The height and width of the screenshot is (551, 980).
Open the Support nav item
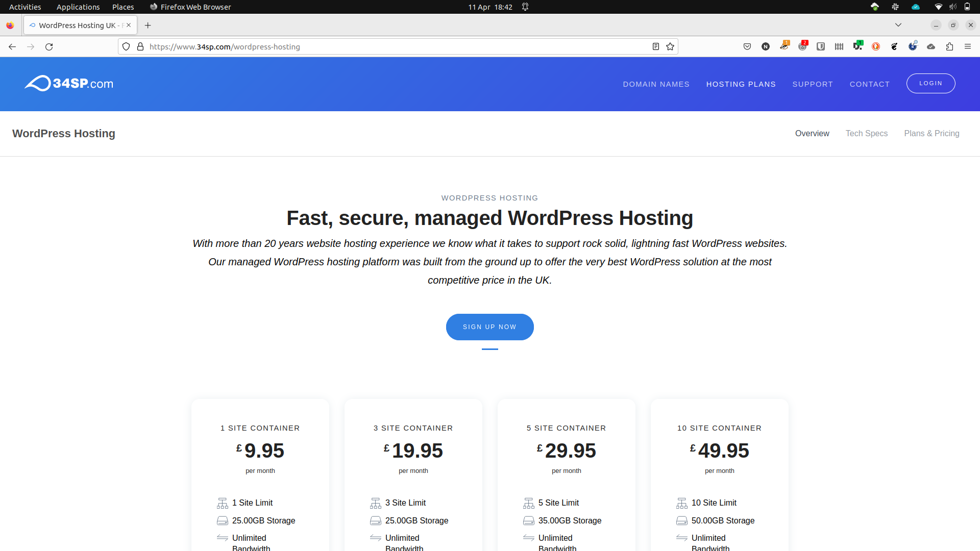(x=813, y=84)
